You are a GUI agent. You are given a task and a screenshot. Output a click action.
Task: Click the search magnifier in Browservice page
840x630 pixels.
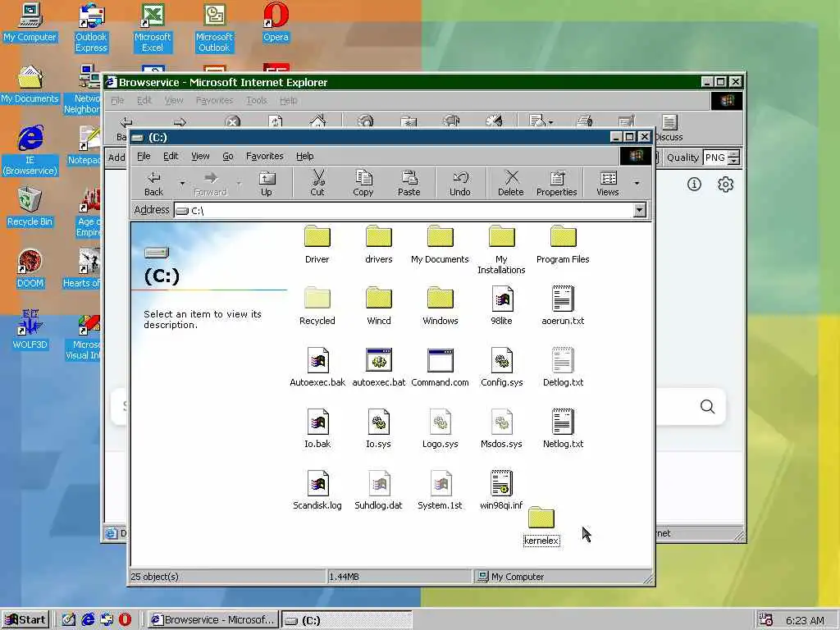point(708,407)
